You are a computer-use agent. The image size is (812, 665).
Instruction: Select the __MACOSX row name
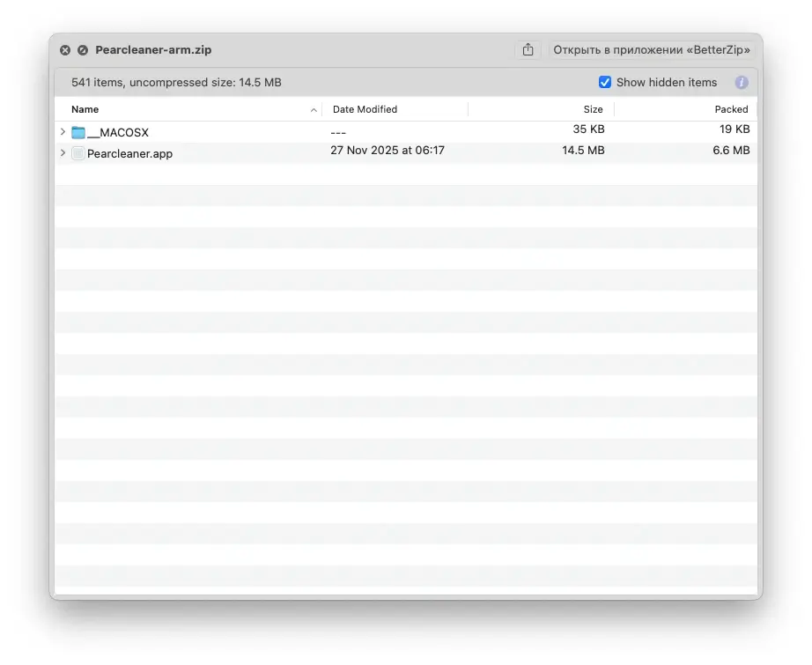[118, 133]
